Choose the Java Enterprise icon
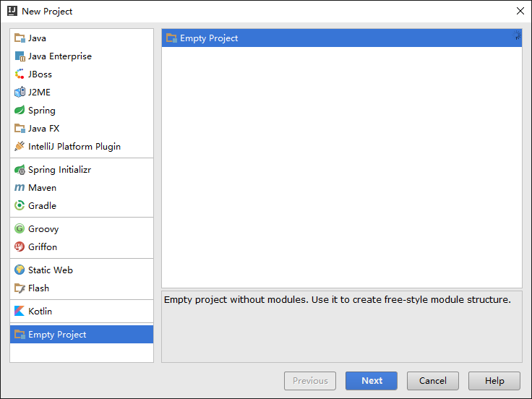The height and width of the screenshot is (399, 532). [x=20, y=56]
